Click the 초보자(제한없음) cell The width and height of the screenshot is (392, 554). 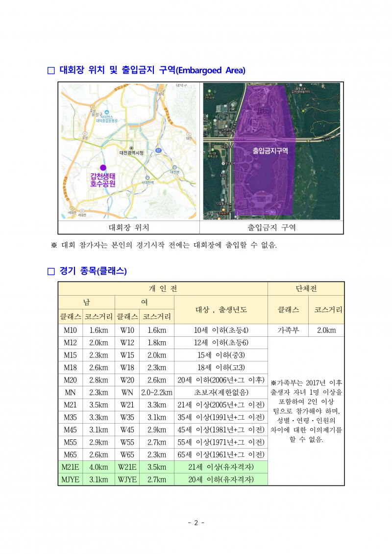pyautogui.click(x=221, y=393)
